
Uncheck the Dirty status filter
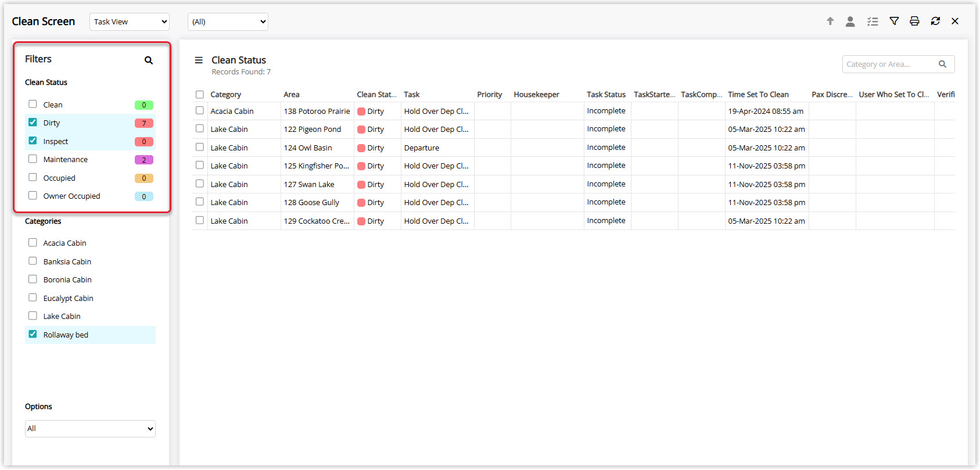tap(33, 122)
